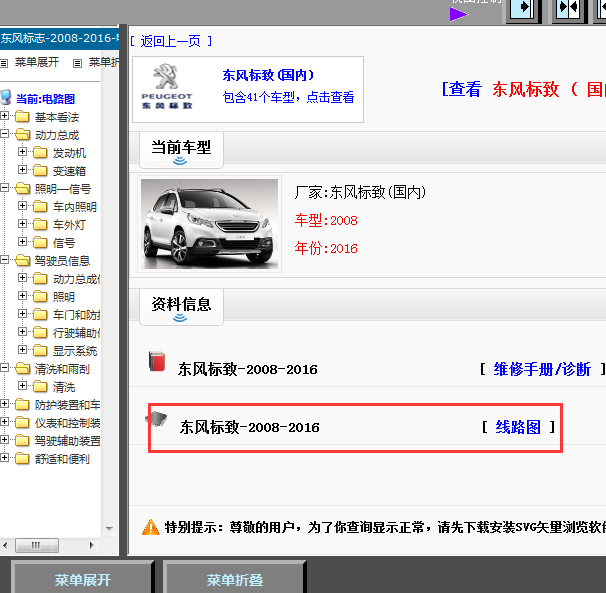Click the folder icon of 变速箱
Screen dimensions: 606x593
pos(40,170)
